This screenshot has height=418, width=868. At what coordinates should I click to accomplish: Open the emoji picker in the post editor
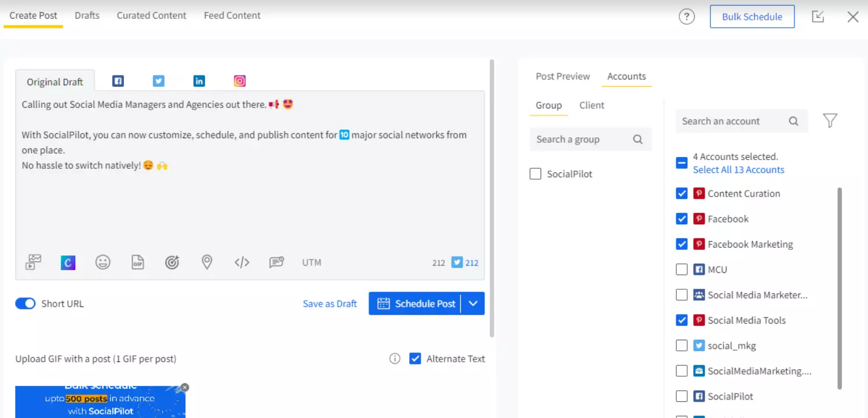point(103,262)
